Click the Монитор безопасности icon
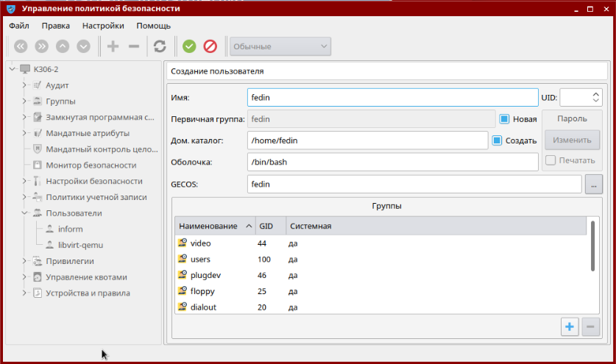The height and width of the screenshot is (364, 616). [x=38, y=165]
